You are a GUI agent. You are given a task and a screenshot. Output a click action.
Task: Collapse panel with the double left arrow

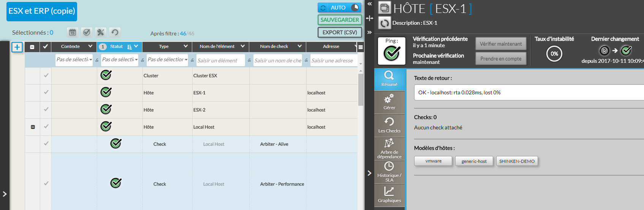click(369, 4)
